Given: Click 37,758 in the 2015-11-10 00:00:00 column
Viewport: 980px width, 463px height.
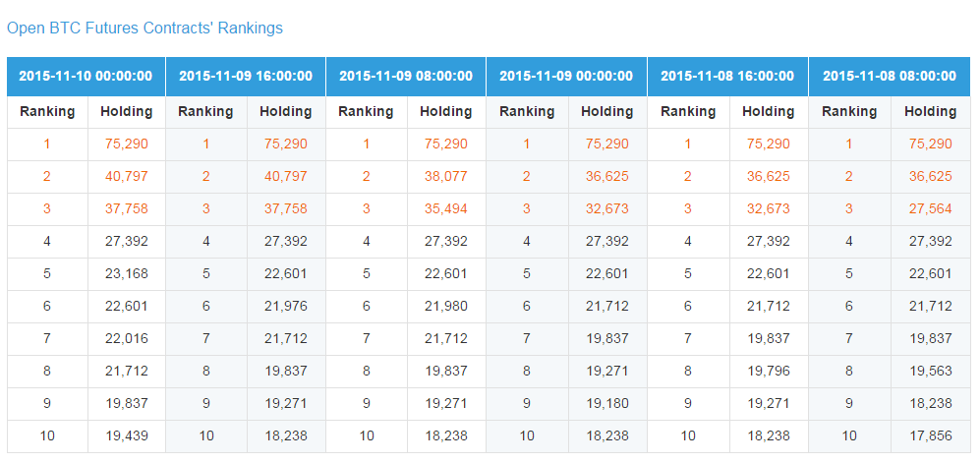Looking at the screenshot, I should [x=127, y=209].
